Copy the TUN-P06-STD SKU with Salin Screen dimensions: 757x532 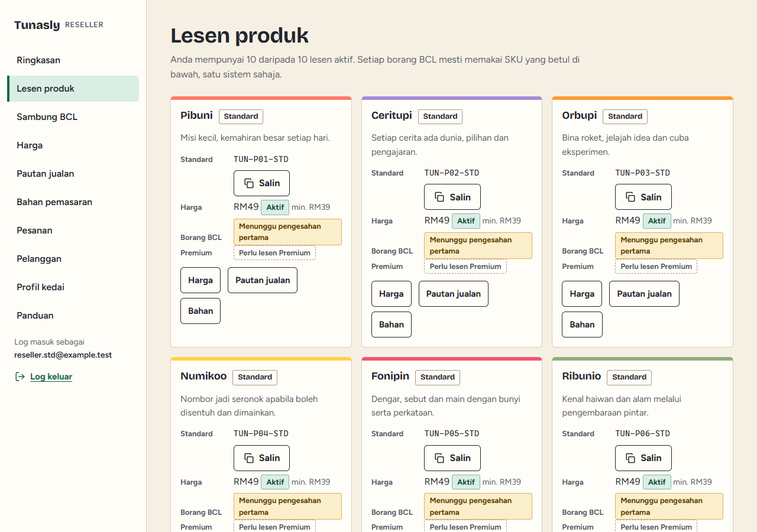[x=643, y=458]
